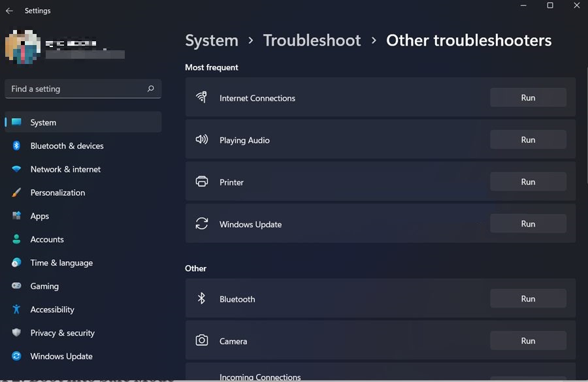Select Accounts in the sidebar
The width and height of the screenshot is (588, 382).
pos(83,239)
